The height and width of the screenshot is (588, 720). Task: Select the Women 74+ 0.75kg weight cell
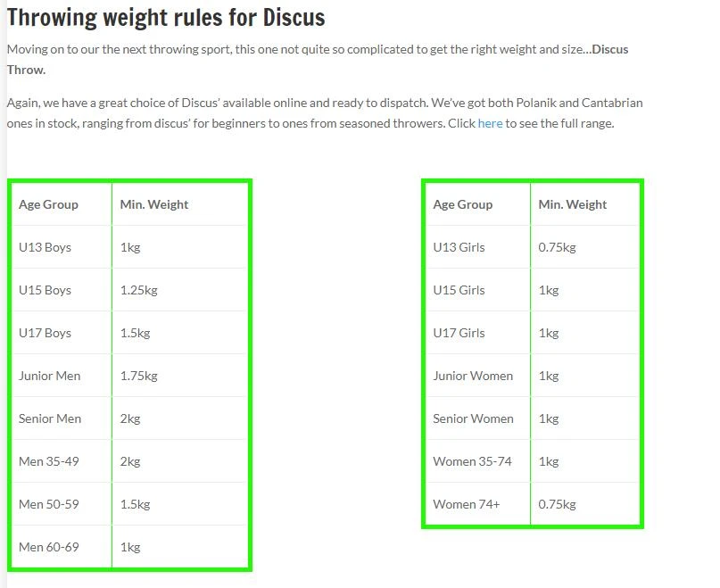pyautogui.click(x=557, y=504)
